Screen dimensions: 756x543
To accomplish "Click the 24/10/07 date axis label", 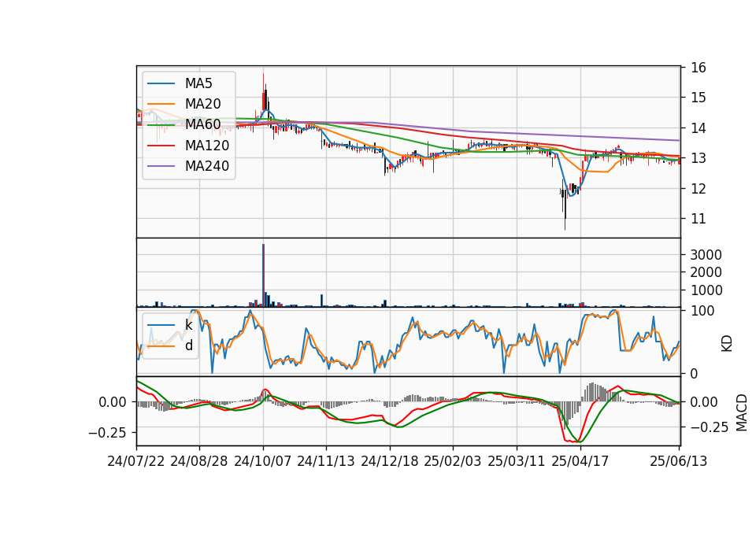I will 263,461.
